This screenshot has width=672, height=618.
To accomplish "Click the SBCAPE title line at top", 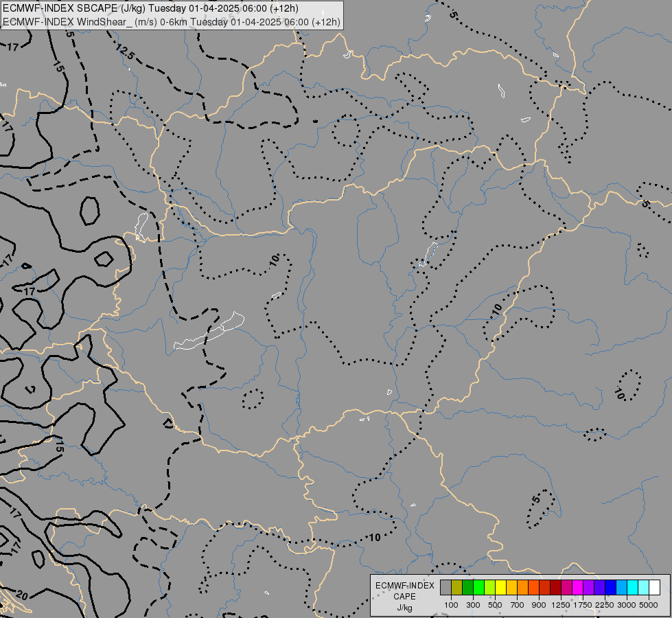I will [x=151, y=8].
